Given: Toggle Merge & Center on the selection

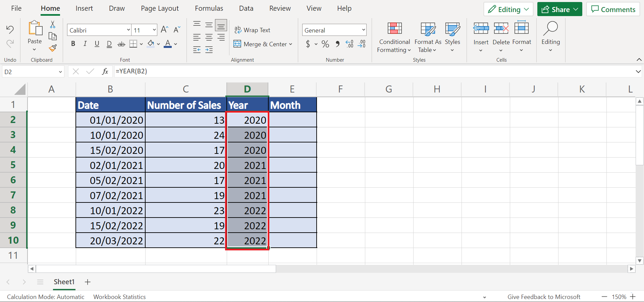Looking at the screenshot, I should [260, 44].
